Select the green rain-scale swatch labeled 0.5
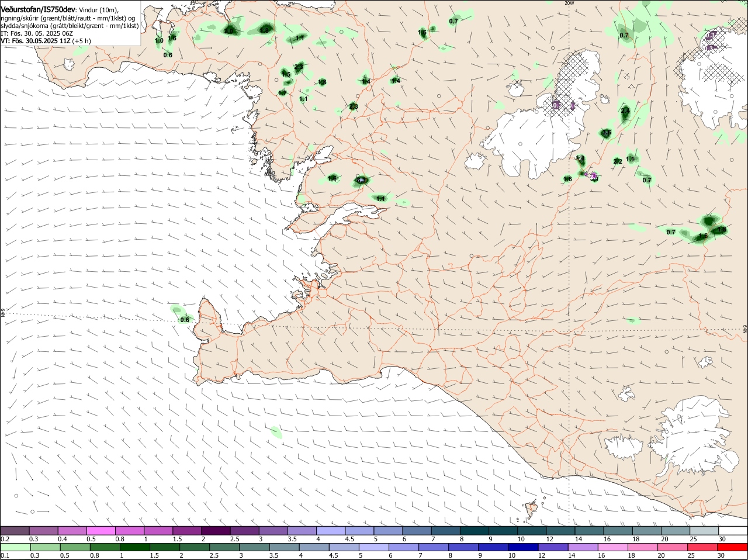The width and height of the screenshot is (748, 560). point(75,547)
